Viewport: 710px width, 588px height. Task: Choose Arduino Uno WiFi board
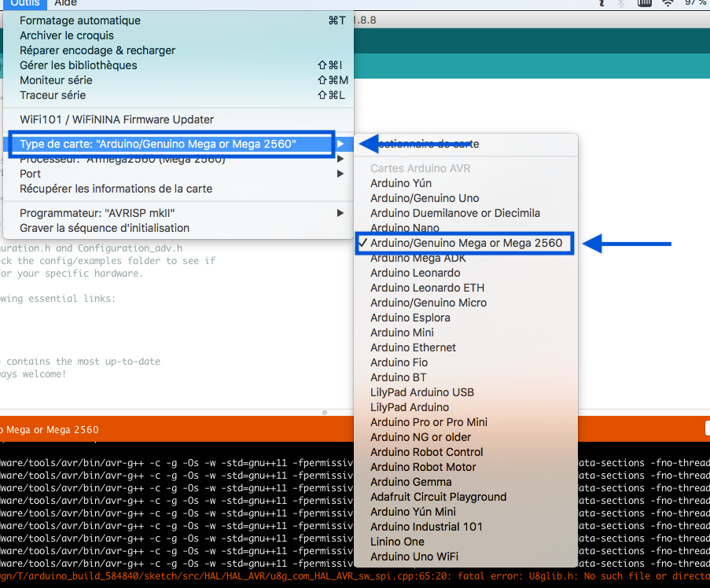[x=466, y=557]
